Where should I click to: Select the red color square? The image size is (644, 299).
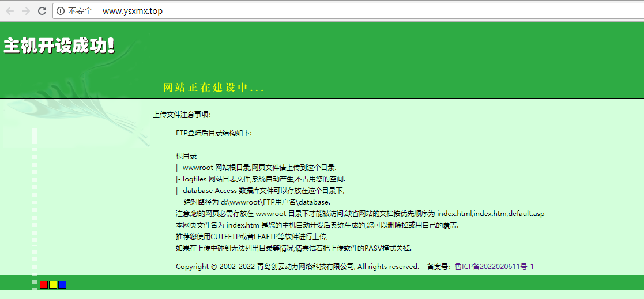point(44,285)
